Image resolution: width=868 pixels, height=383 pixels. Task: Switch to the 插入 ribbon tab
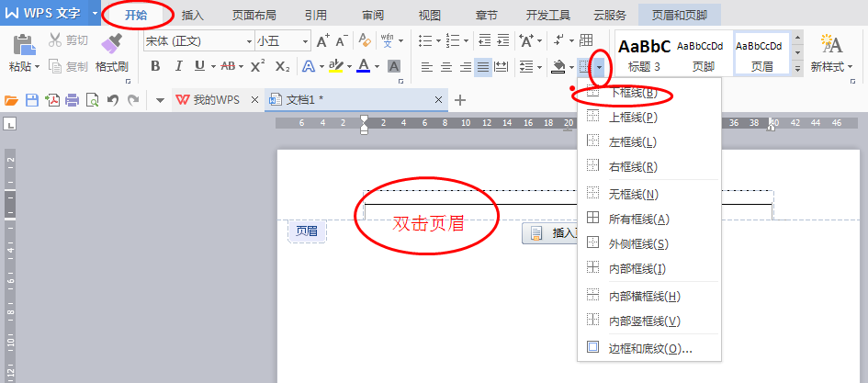click(193, 16)
